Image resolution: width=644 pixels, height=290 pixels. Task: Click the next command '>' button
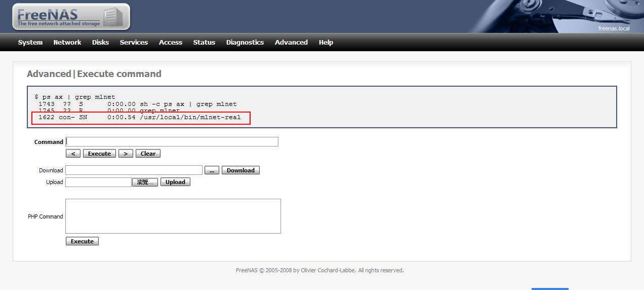pyautogui.click(x=126, y=154)
